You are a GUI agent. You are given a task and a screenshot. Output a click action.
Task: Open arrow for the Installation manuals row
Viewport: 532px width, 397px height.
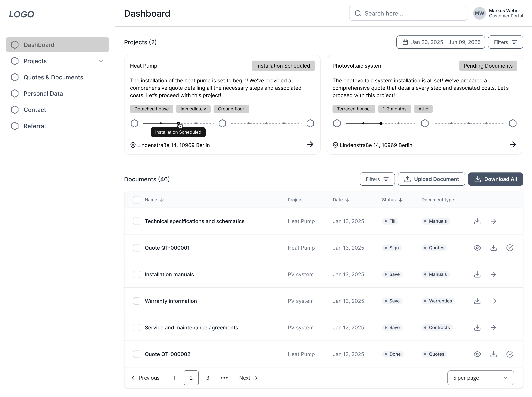pos(494,274)
